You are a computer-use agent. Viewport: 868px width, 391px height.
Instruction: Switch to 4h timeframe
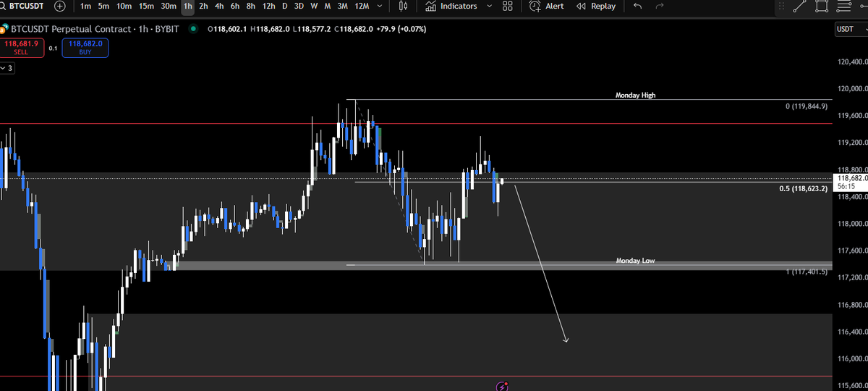point(219,6)
